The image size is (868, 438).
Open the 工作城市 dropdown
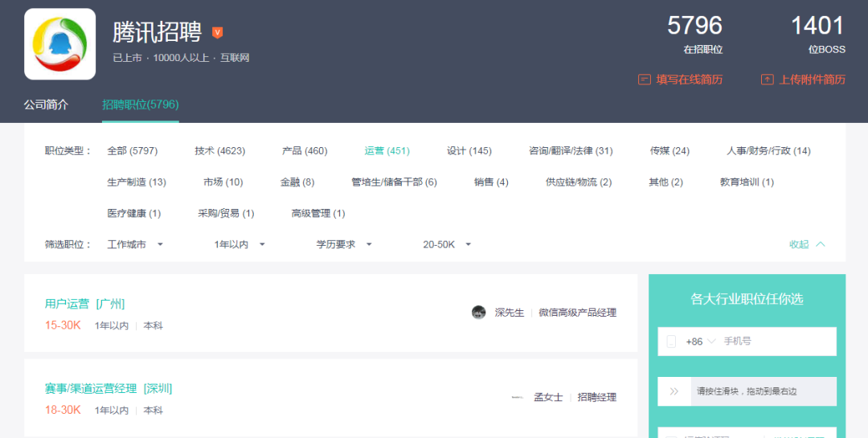tap(135, 244)
